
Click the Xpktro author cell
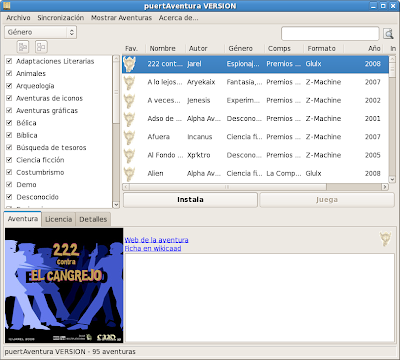[x=199, y=155]
